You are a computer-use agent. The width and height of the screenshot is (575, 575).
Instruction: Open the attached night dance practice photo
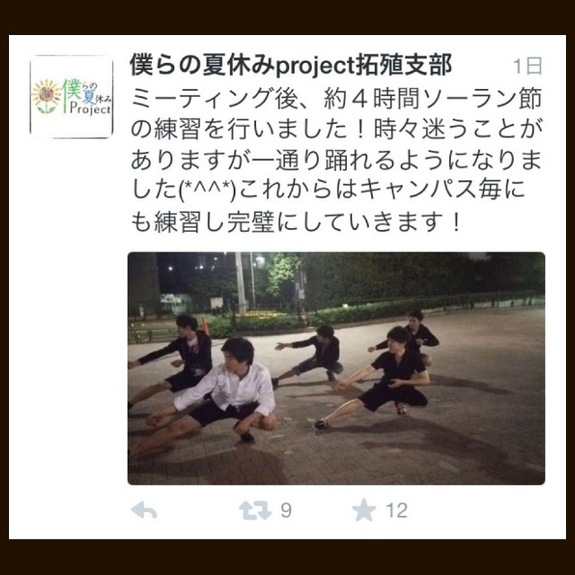(336, 368)
